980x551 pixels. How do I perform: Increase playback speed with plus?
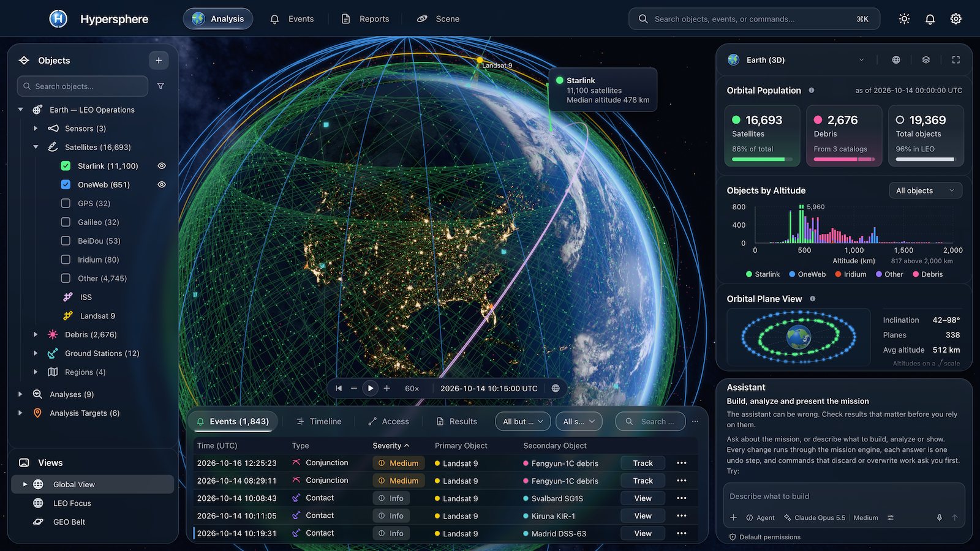tap(387, 388)
